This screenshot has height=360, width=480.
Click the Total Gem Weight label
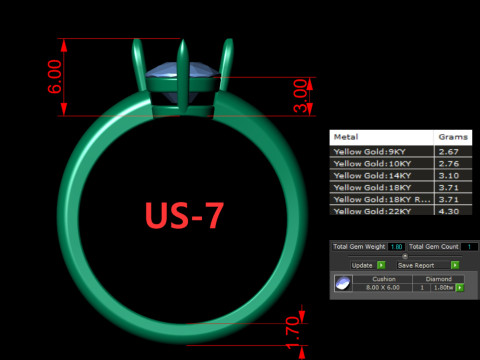click(359, 247)
